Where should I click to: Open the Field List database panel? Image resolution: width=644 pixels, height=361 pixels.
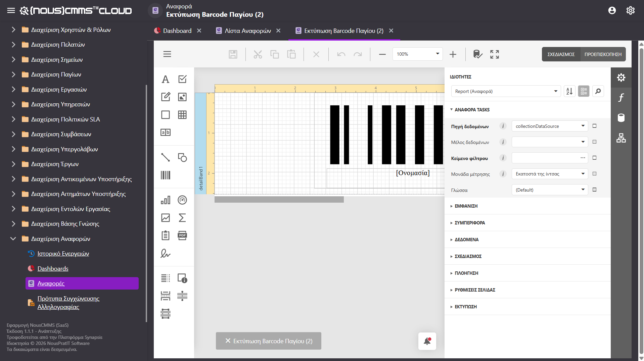click(x=621, y=118)
